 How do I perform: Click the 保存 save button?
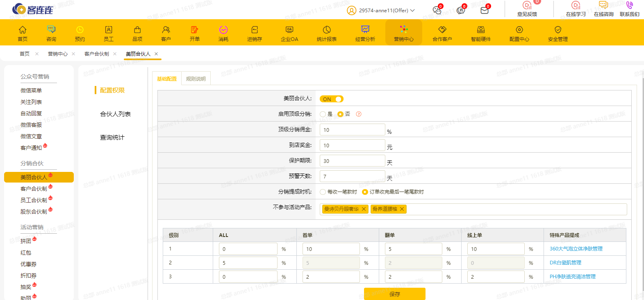394,294
